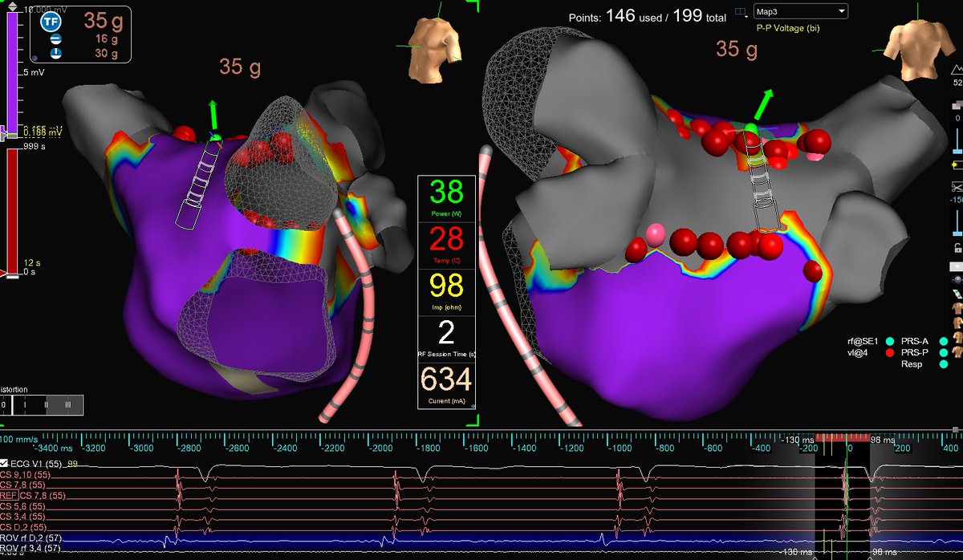Open the Map3 dropdown
Screen dimensions: 963x560
pos(800,11)
